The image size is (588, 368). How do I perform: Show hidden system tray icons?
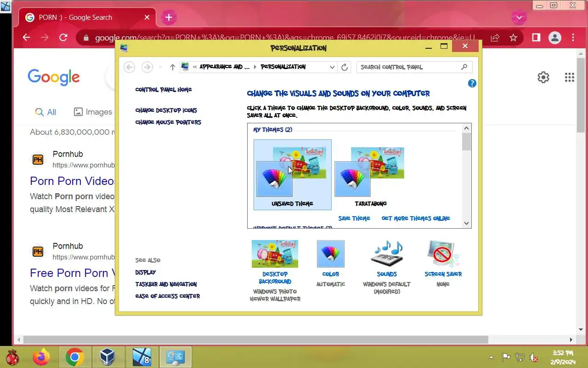(492, 357)
